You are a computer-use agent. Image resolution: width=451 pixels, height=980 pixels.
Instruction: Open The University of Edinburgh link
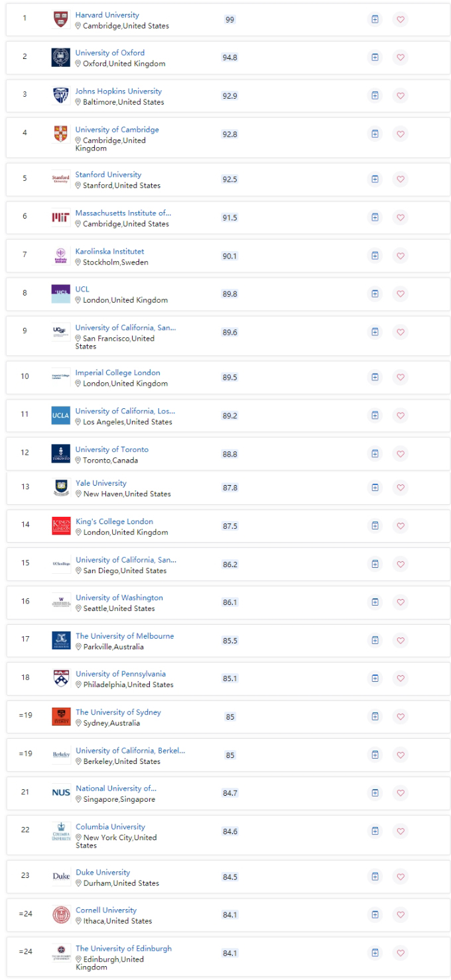123,949
